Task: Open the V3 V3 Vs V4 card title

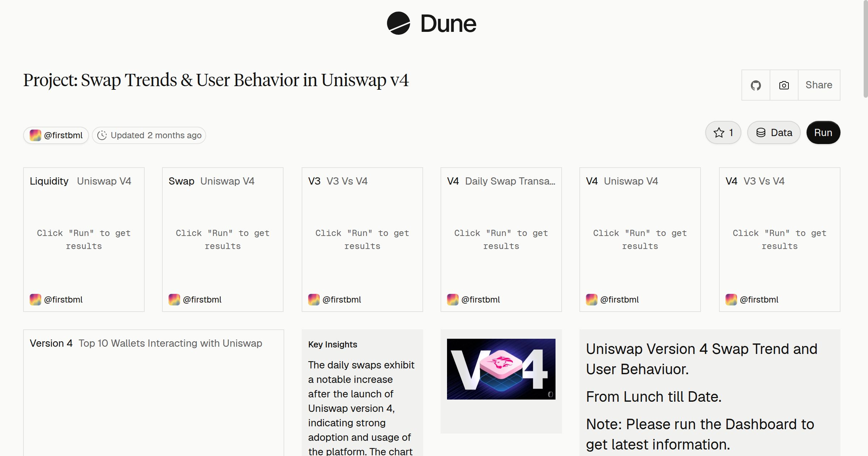Action: coord(338,181)
